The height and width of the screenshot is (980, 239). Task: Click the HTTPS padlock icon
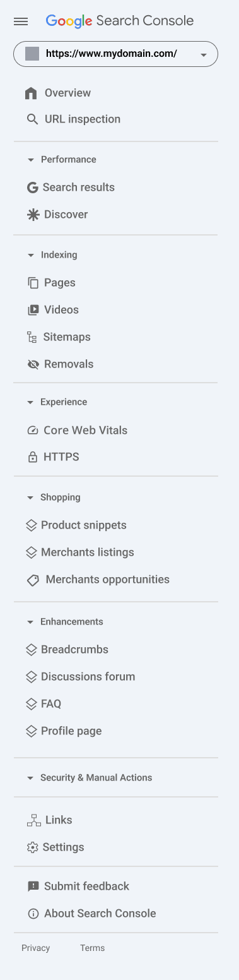click(x=33, y=457)
